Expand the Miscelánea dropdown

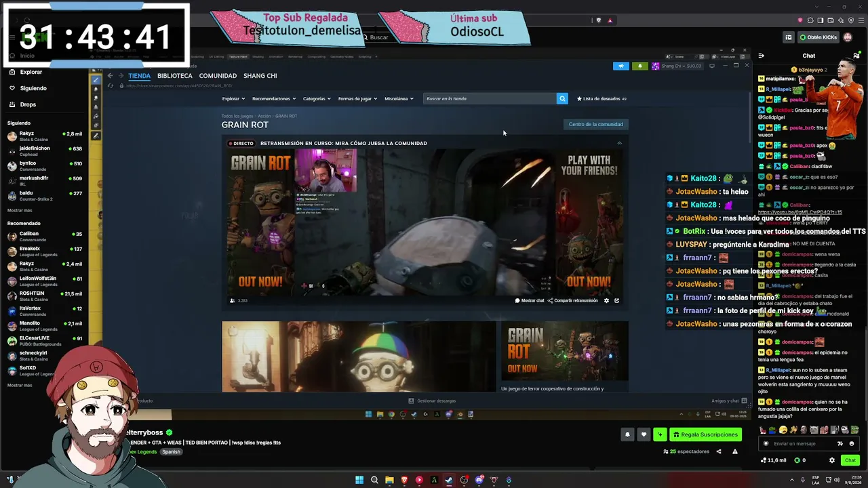pyautogui.click(x=399, y=99)
